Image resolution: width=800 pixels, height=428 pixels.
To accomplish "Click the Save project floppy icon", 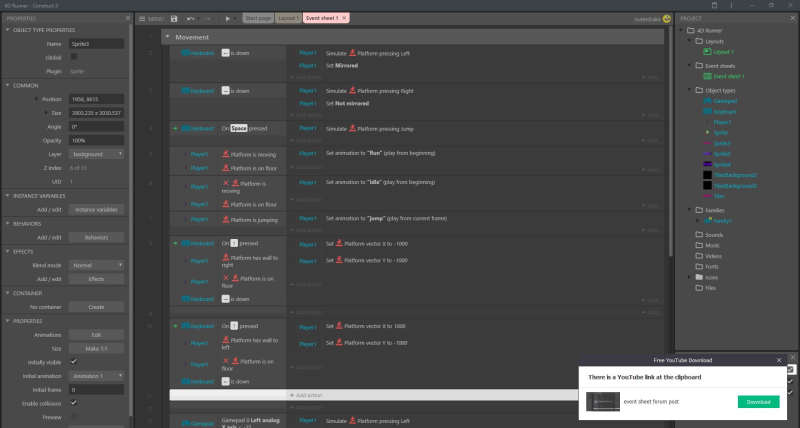I will [174, 18].
